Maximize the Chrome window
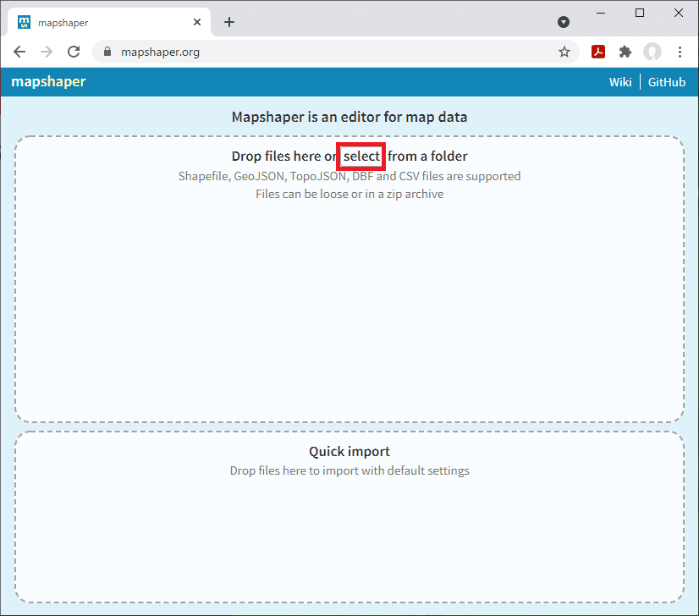 (x=640, y=13)
